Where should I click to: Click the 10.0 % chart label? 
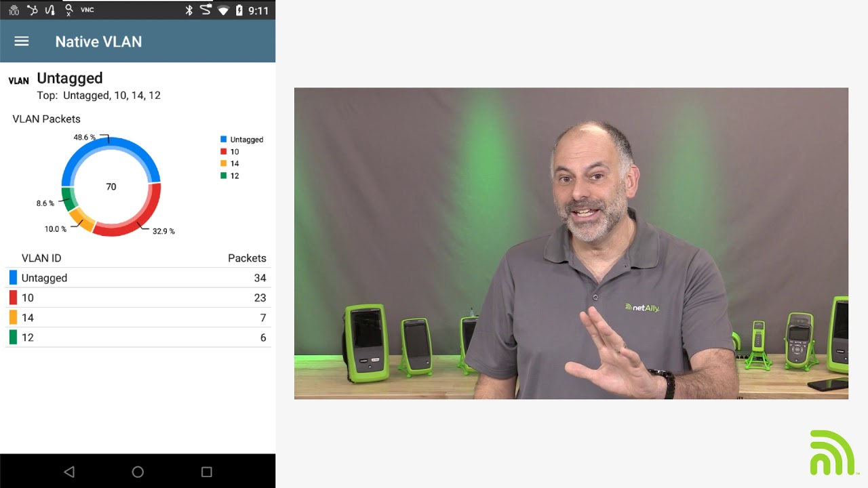pyautogui.click(x=56, y=229)
